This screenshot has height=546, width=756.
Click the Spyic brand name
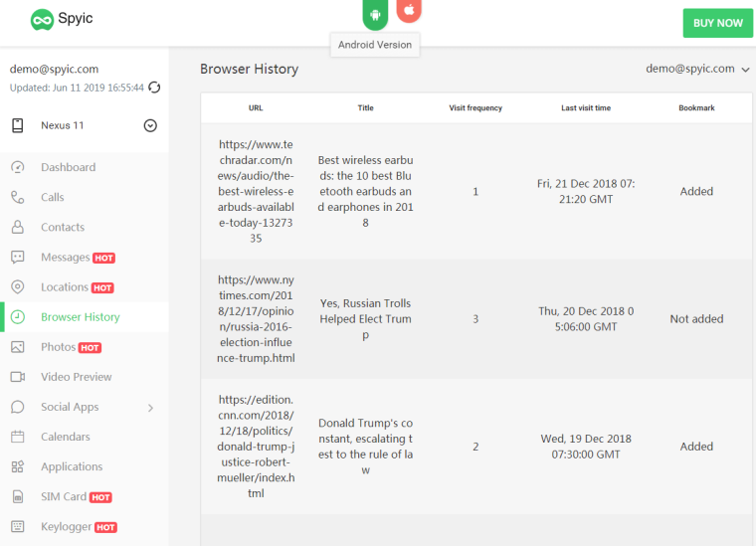coord(76,18)
